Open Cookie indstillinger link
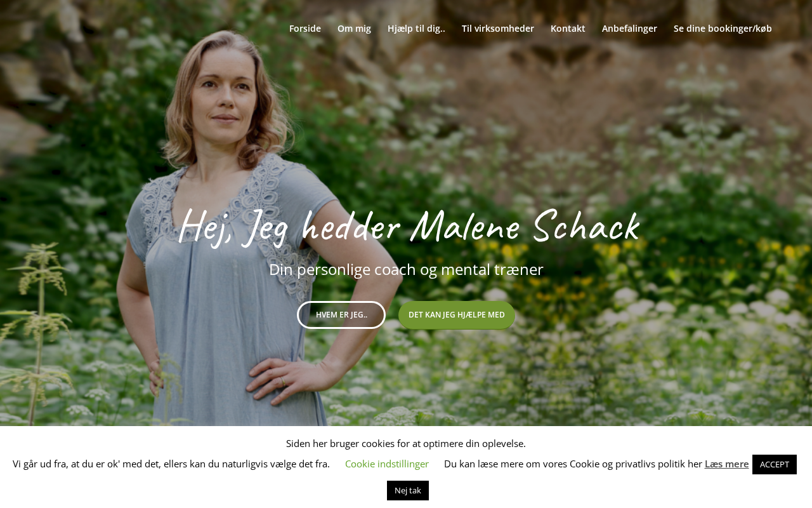 (x=387, y=464)
